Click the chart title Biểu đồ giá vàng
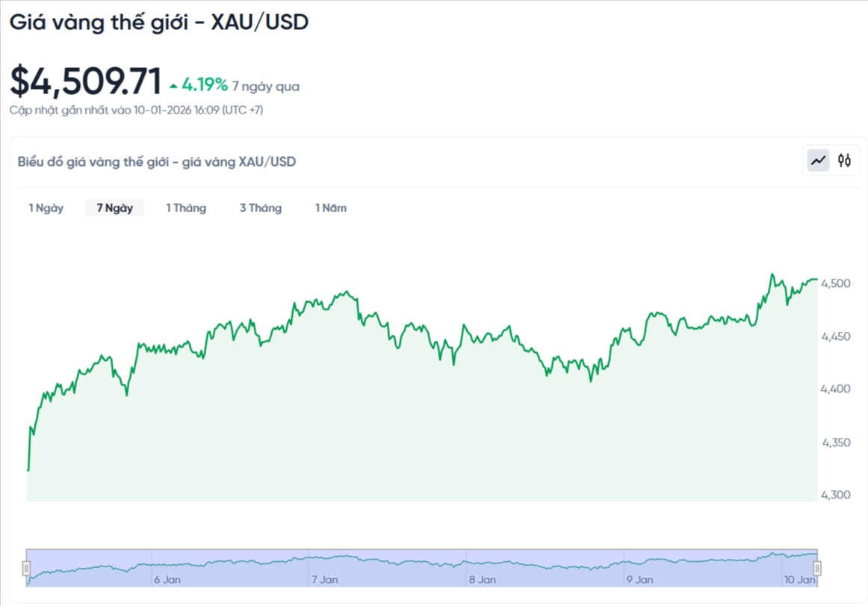868x606 pixels. click(157, 161)
